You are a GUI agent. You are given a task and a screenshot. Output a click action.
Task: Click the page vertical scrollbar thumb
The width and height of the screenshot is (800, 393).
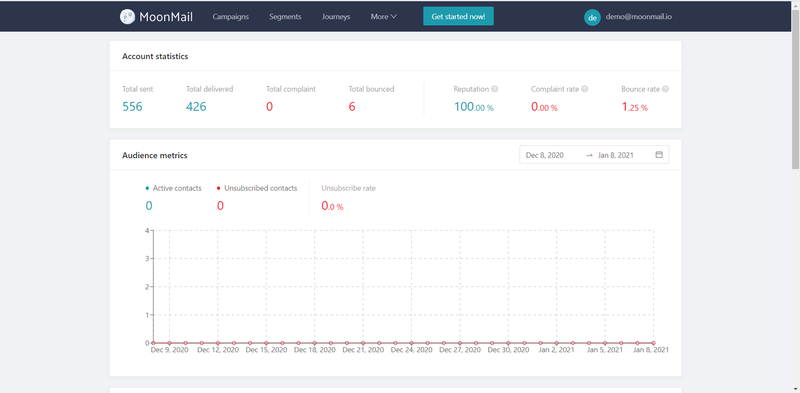tap(795, 89)
